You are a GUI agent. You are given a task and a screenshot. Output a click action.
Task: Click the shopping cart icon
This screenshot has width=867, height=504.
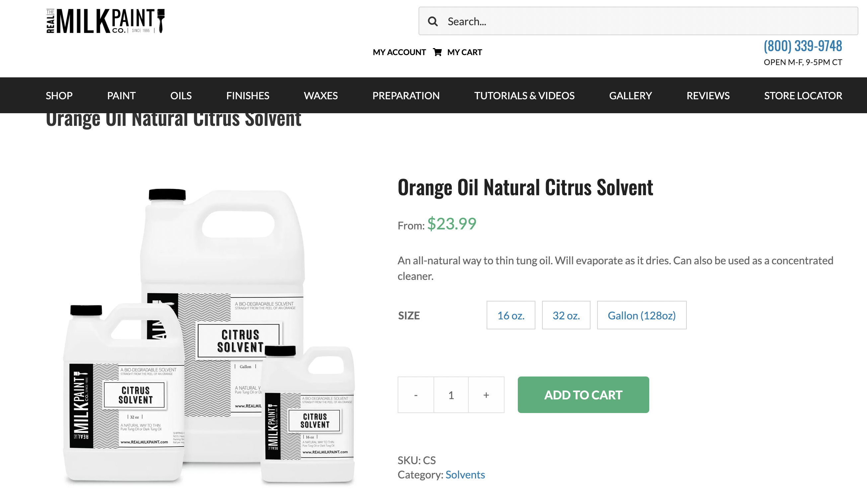click(x=437, y=52)
